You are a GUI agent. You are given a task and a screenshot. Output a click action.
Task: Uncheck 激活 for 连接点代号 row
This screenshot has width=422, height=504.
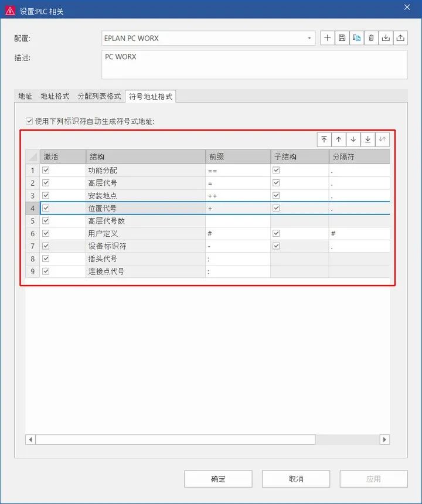point(46,271)
